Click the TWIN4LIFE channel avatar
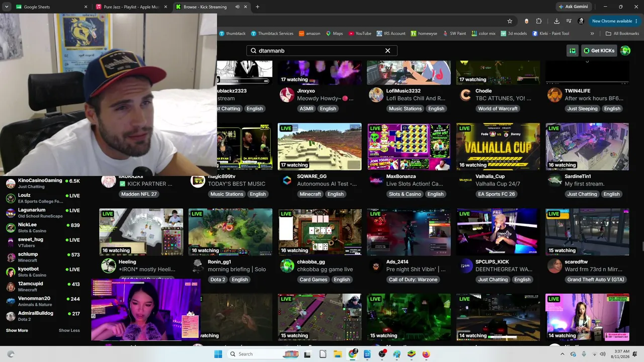Image resolution: width=644 pixels, height=362 pixels. click(555, 95)
